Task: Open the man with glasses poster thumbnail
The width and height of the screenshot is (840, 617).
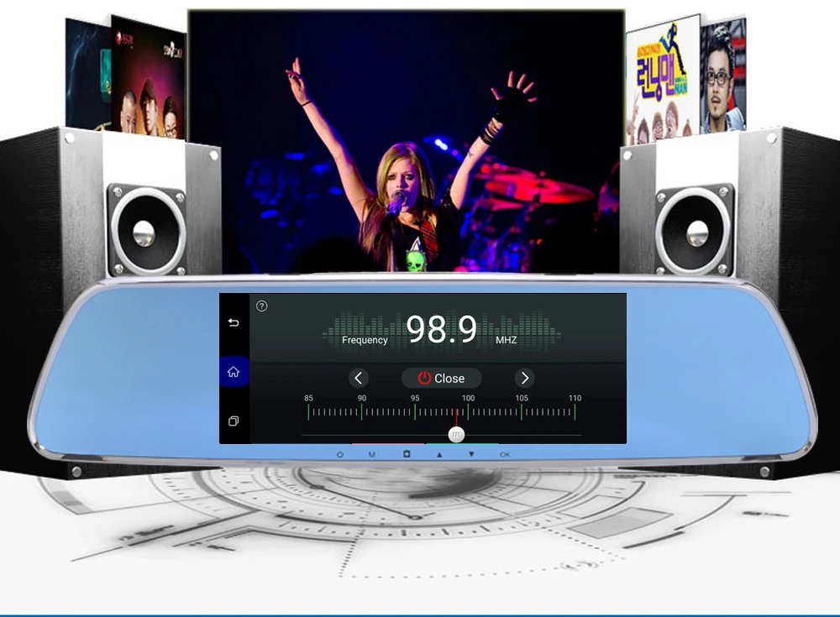Action: click(x=723, y=75)
